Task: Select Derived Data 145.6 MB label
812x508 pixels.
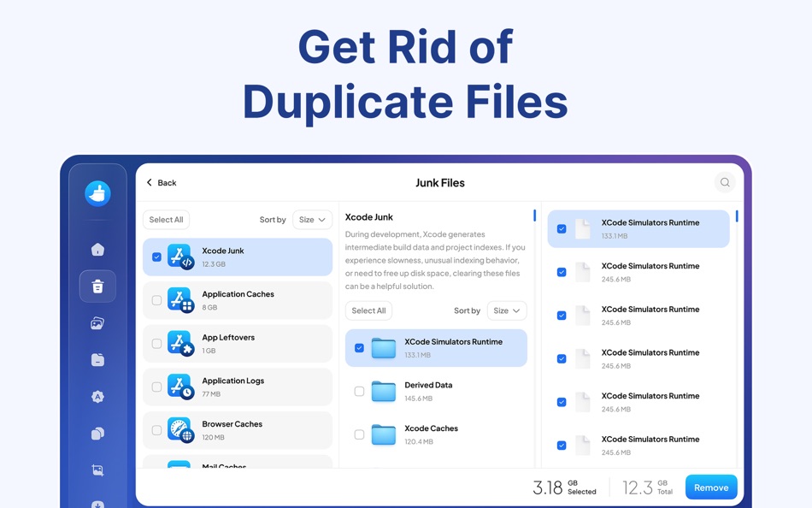Action: click(x=428, y=392)
